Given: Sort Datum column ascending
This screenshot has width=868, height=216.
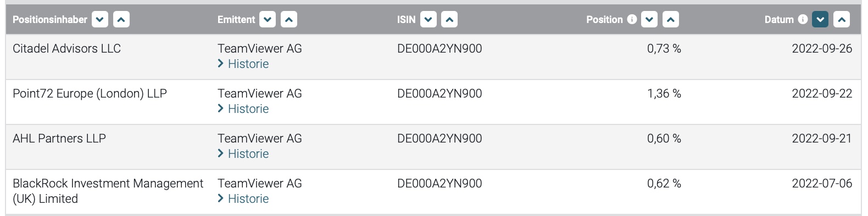Looking at the screenshot, I should click(842, 20).
